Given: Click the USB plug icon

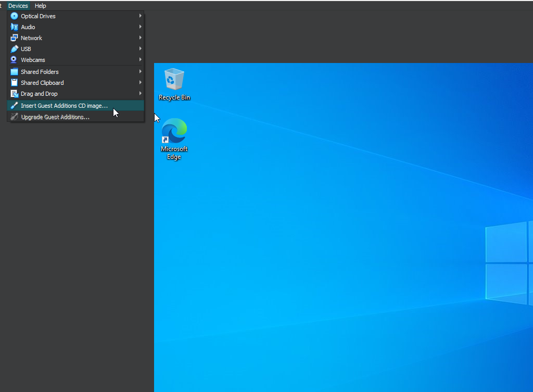Looking at the screenshot, I should 14,49.
